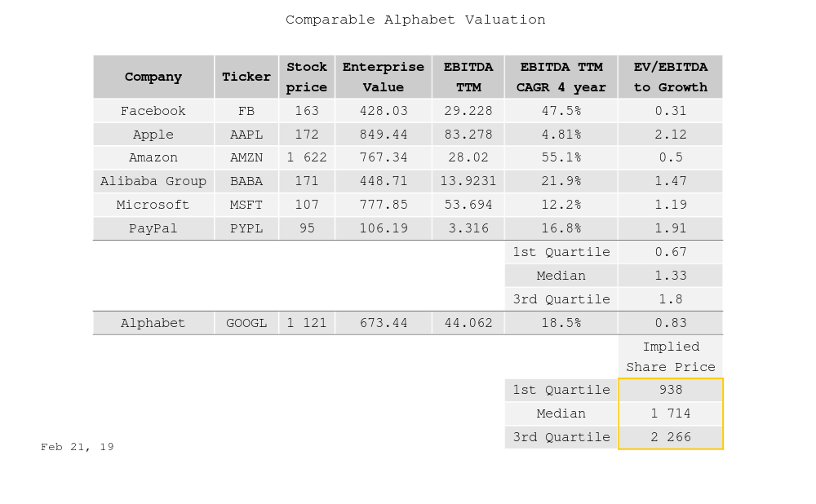Click the Company column header
The width and height of the screenshot is (816, 504).
pyautogui.click(x=153, y=77)
